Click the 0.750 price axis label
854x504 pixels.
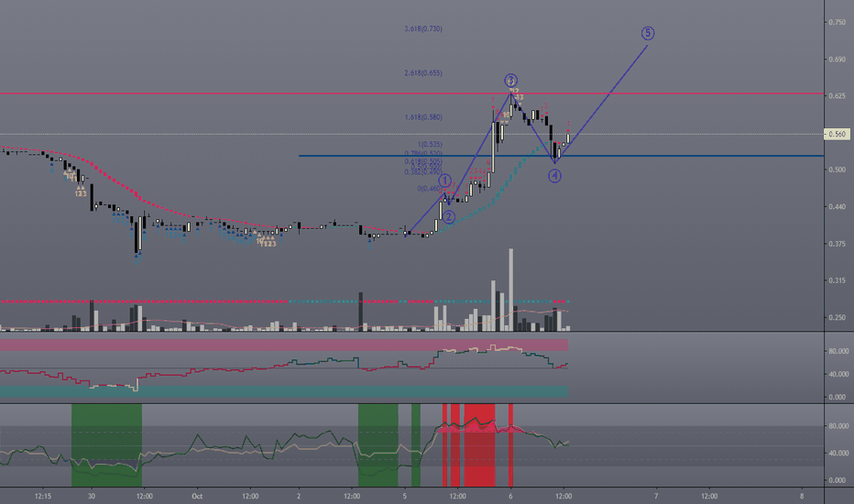pyautogui.click(x=838, y=22)
